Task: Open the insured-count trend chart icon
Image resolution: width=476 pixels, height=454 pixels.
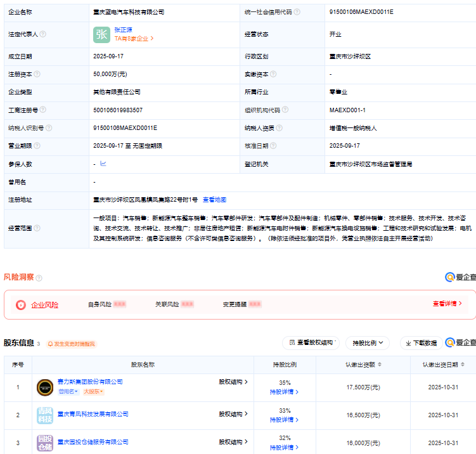Action: [x=103, y=164]
